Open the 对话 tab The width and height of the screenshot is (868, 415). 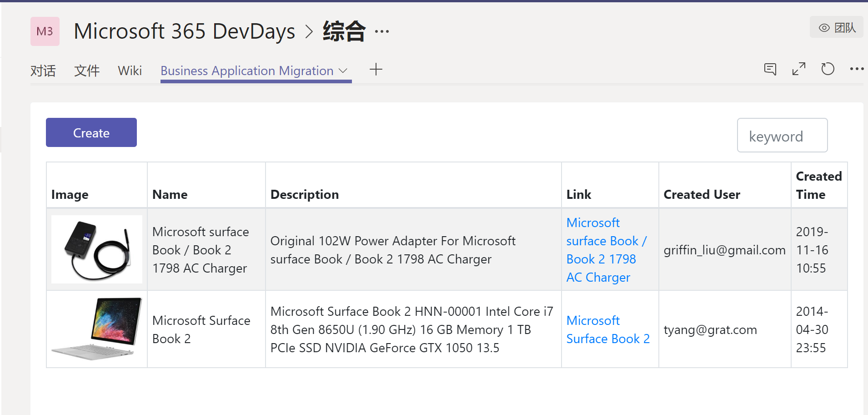(x=43, y=71)
